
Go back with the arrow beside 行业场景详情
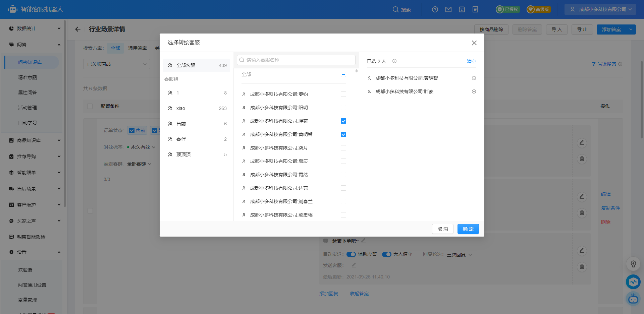[x=78, y=29]
